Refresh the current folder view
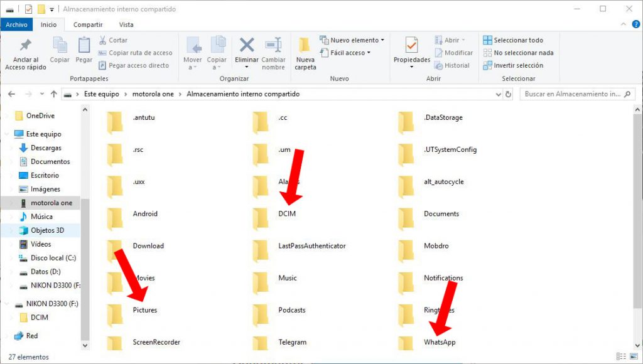This screenshot has height=364, width=643. coord(508,94)
